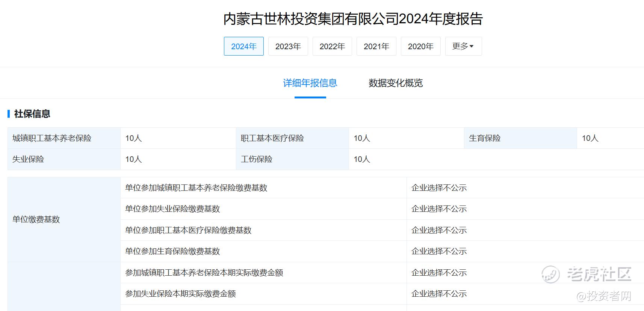
Task: Click the 10人 value beside 职工基本医疗保险
Action: pos(362,138)
